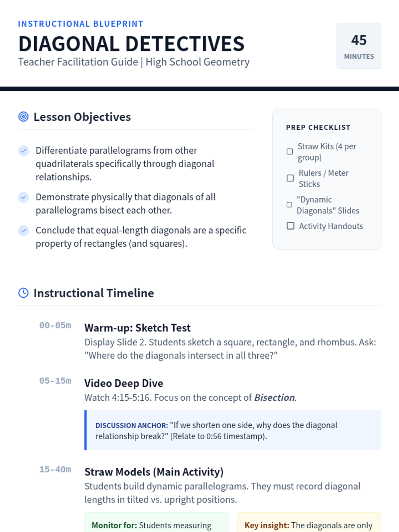Click checkmark icon next to Conclude that equal-length objective
Screen dimensions: 399x532
click(x=23, y=230)
